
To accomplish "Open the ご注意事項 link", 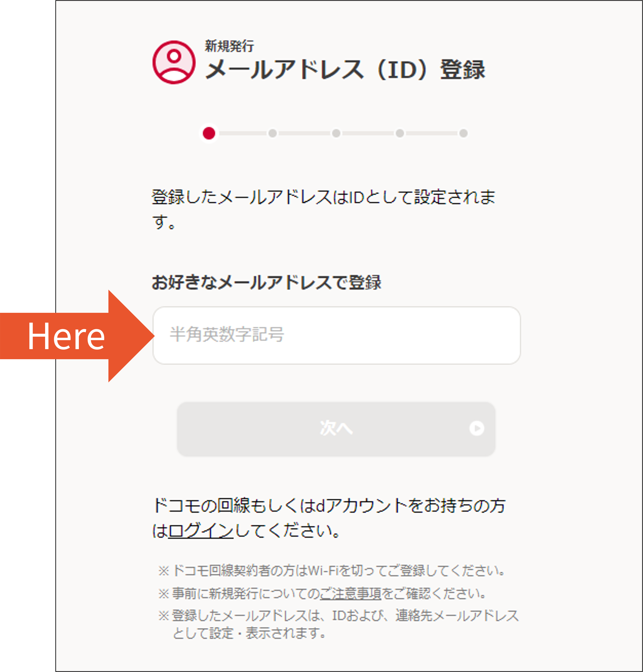I will tap(350, 593).
